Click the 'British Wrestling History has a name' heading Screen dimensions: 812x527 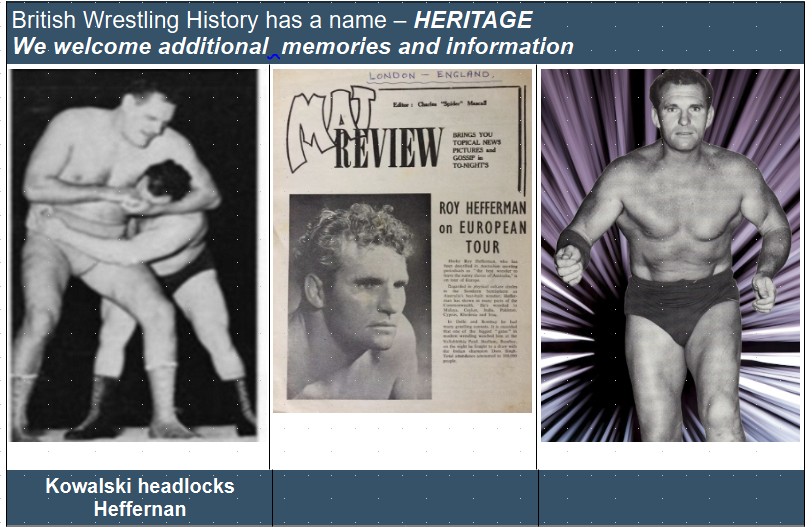(199, 20)
